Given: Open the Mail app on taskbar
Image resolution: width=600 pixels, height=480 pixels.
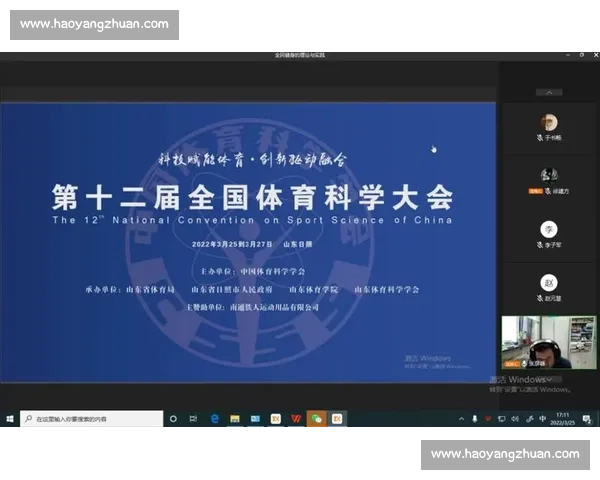Looking at the screenshot, I should click(x=255, y=419).
